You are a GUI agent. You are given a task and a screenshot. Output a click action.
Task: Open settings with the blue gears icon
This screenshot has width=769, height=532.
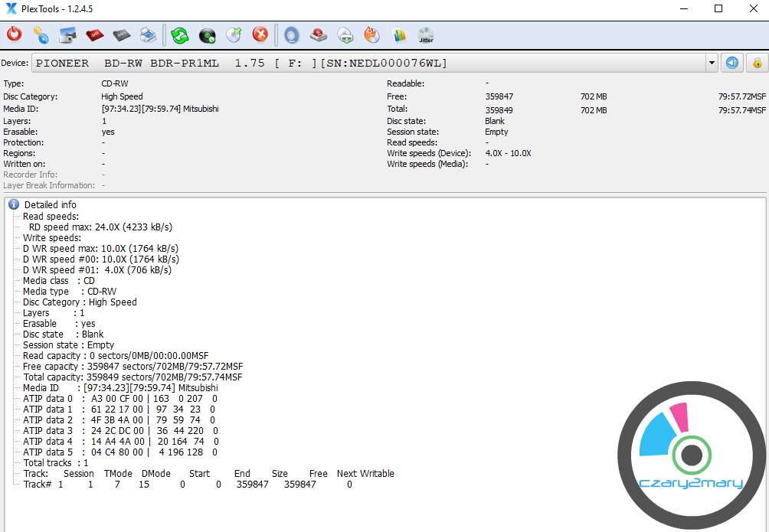tap(41, 35)
